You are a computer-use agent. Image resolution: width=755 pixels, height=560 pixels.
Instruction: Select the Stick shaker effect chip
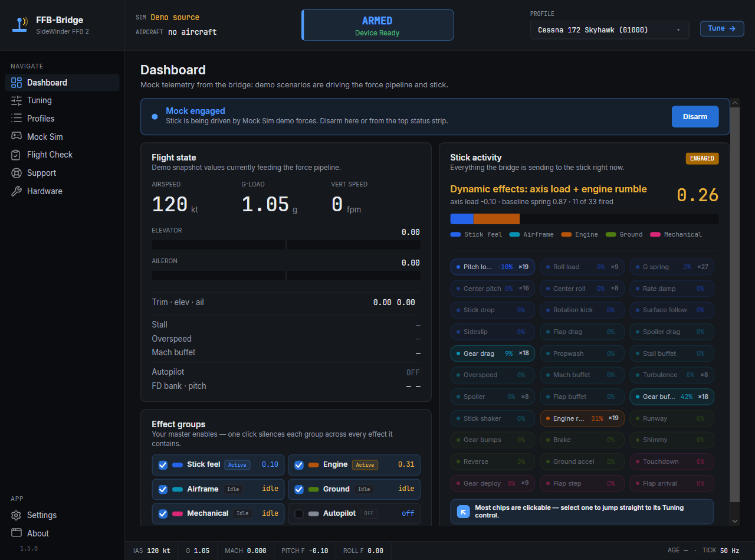coord(493,418)
